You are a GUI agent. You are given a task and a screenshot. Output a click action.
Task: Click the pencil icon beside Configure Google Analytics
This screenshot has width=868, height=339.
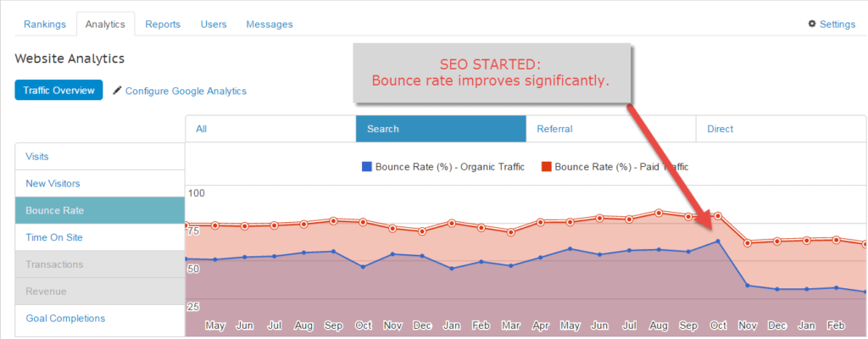click(x=117, y=91)
